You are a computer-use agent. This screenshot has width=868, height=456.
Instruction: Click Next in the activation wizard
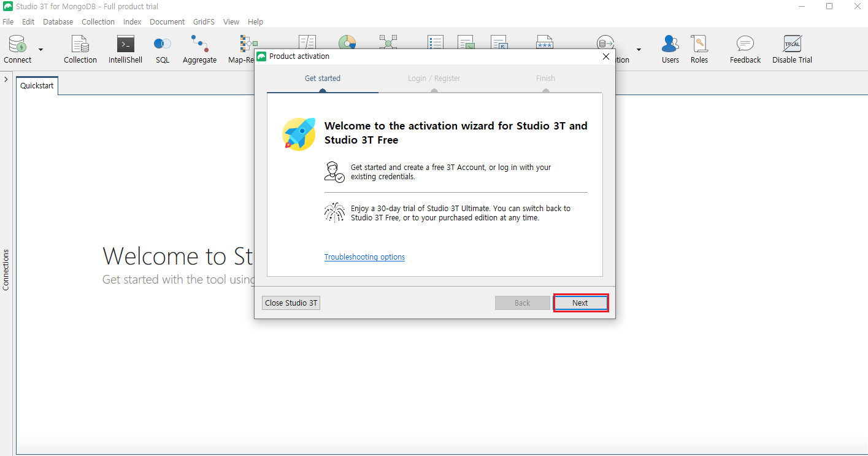point(580,303)
